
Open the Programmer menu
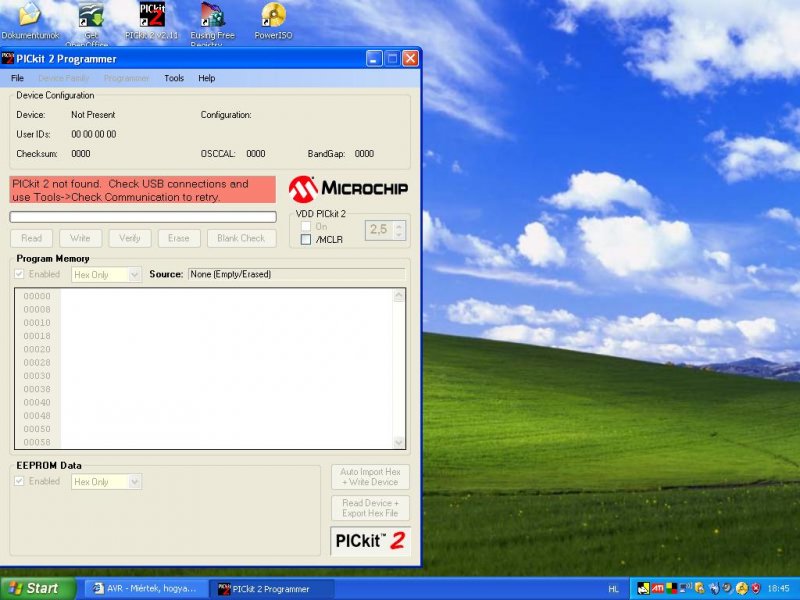(x=127, y=78)
